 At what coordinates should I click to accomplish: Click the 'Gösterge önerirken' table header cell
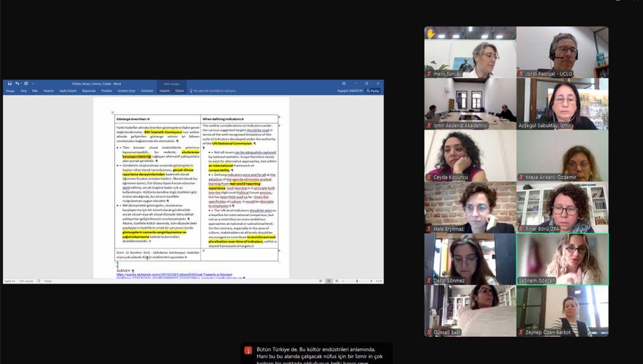coord(158,119)
